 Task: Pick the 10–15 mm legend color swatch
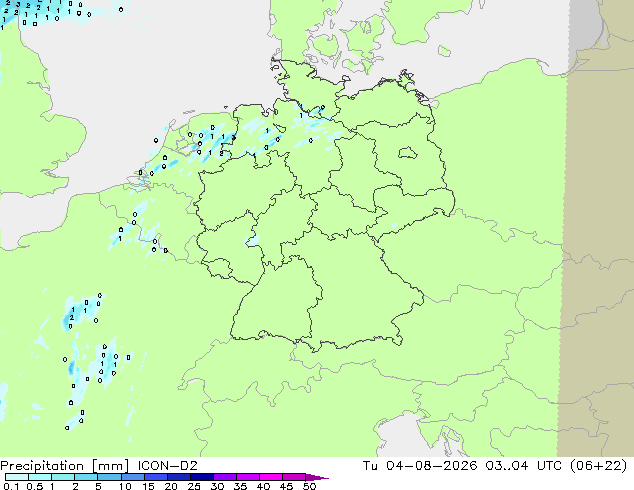point(132,477)
